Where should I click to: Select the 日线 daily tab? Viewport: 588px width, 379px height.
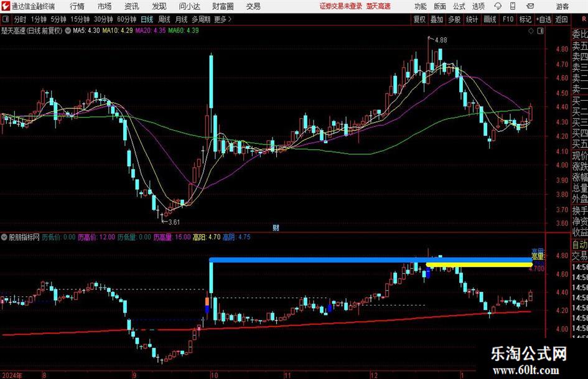147,19
